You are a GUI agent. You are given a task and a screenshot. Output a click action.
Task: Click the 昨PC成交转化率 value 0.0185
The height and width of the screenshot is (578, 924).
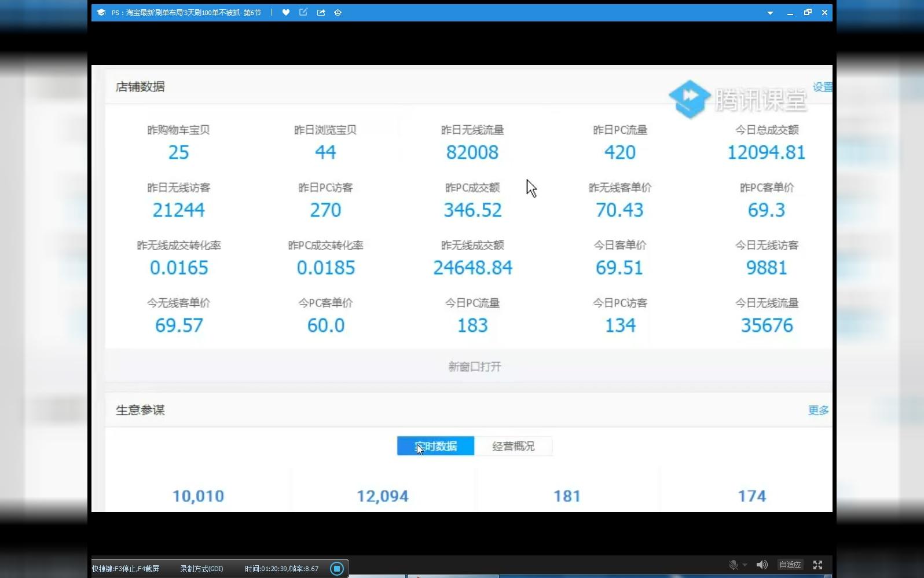(325, 268)
